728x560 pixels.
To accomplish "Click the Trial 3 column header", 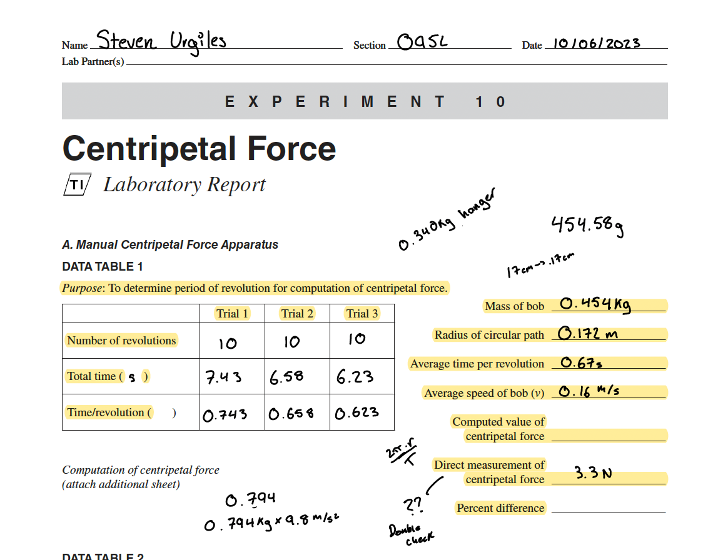I will [x=361, y=313].
